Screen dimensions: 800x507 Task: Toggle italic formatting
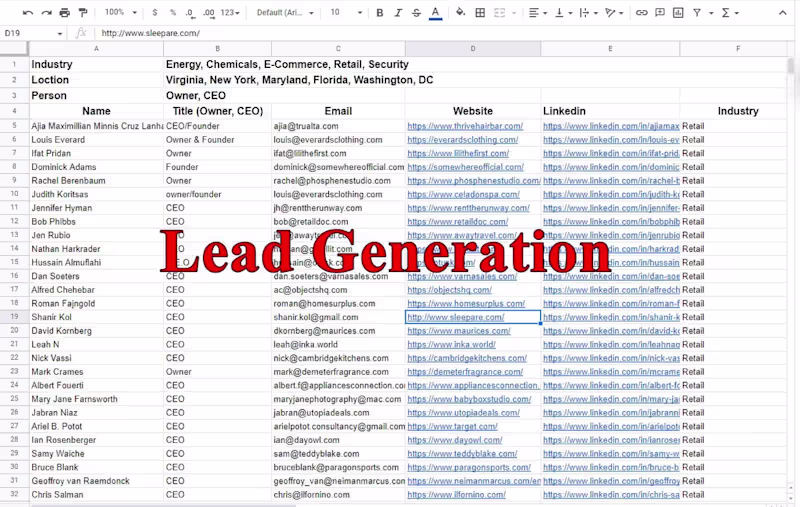(398, 13)
